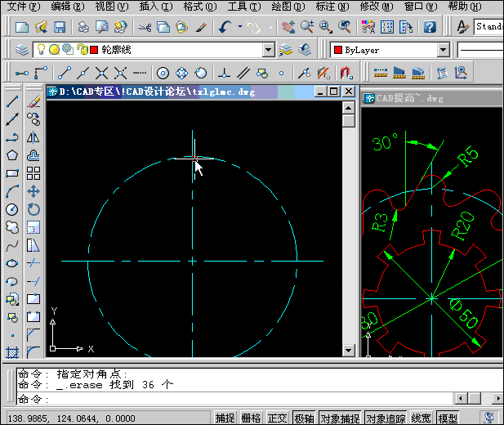This screenshot has height=425, width=504.
Task: Click the command line scroll-left arrow
Action: 462,399
